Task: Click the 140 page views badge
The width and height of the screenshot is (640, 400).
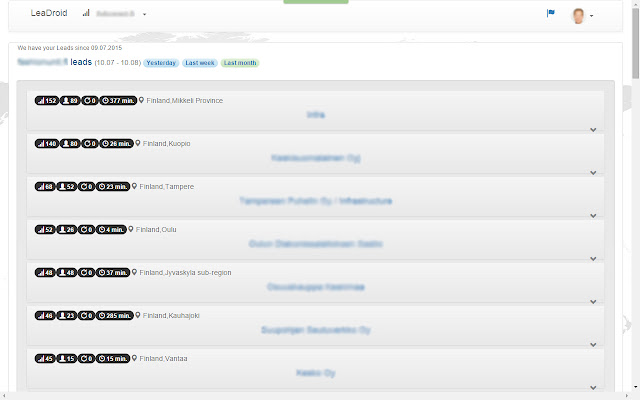Action: [x=47, y=143]
